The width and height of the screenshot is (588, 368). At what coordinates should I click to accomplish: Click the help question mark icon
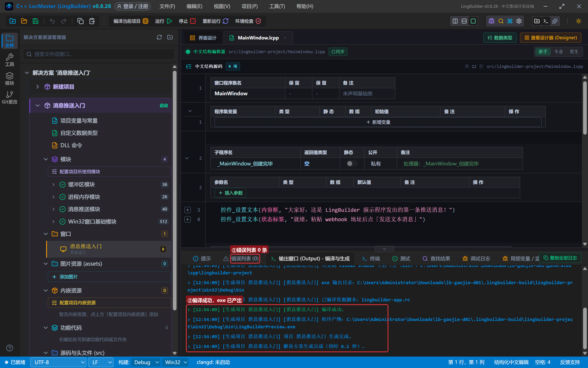click(x=9, y=348)
